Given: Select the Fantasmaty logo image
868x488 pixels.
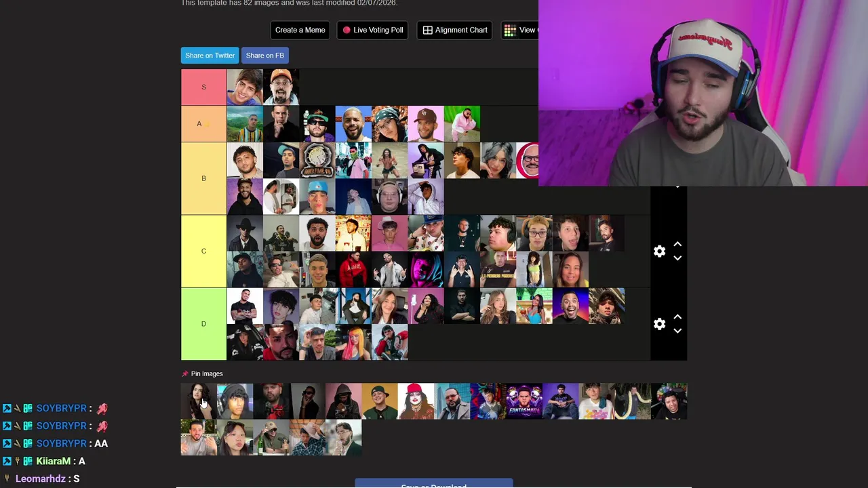Looking at the screenshot, I should tap(524, 401).
